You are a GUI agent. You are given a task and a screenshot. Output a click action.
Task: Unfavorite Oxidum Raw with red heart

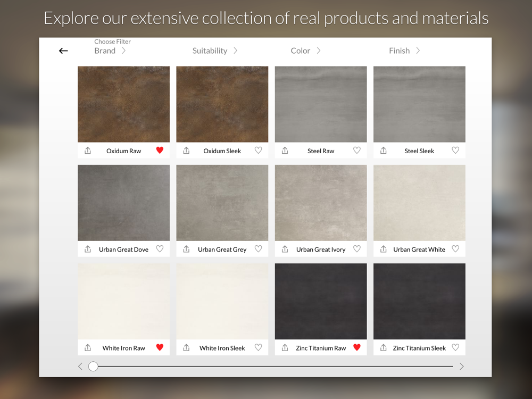(160, 150)
